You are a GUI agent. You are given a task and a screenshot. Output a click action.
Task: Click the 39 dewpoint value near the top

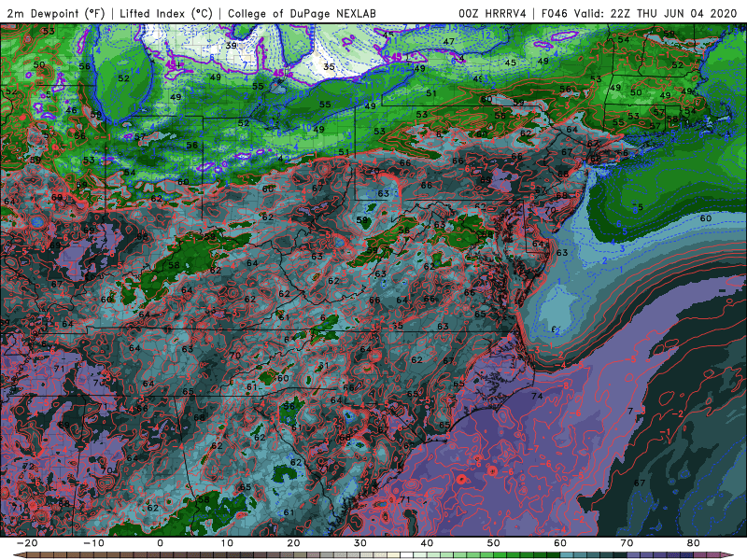click(x=231, y=45)
